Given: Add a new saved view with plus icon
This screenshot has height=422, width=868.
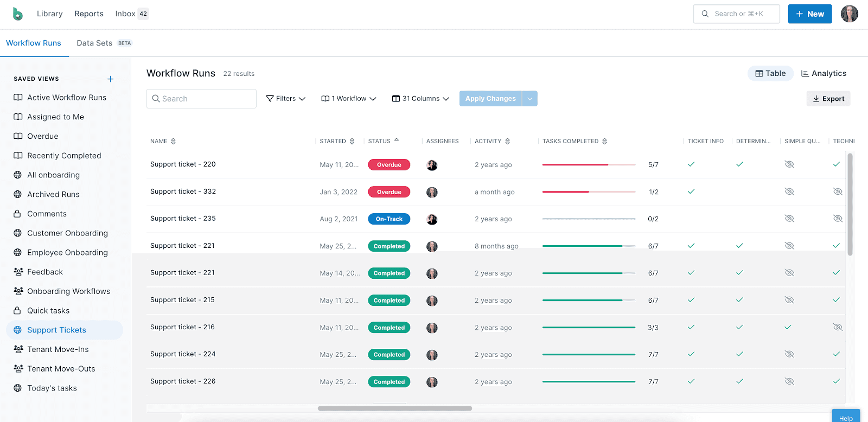Looking at the screenshot, I should (111, 79).
